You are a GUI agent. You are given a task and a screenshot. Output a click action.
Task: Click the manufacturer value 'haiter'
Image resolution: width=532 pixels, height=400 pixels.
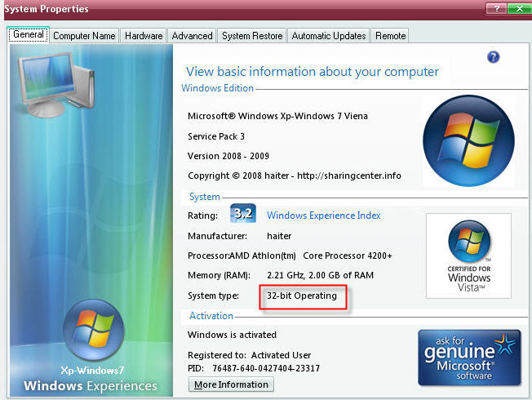click(279, 236)
